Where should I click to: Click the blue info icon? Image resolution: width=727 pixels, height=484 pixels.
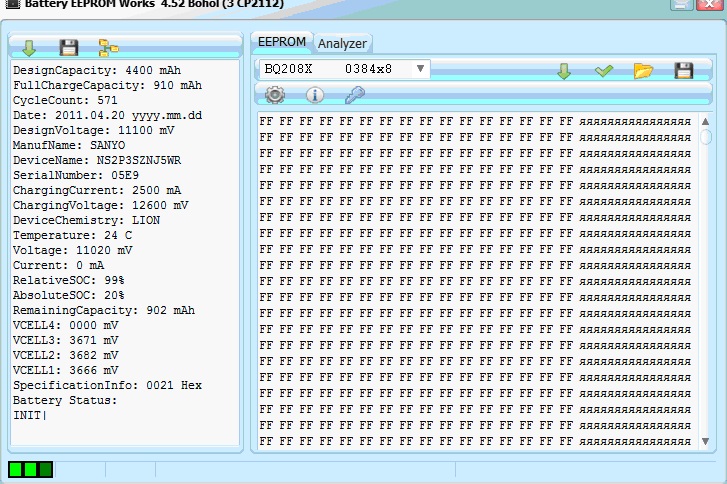[x=315, y=95]
